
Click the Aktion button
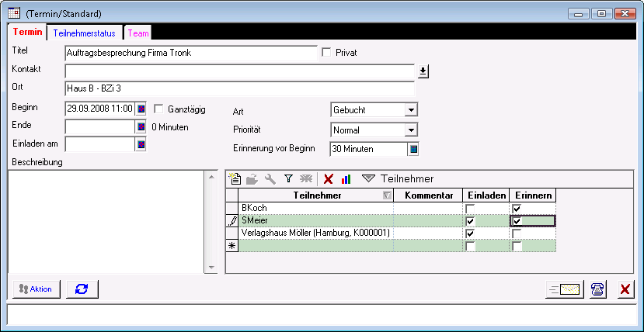pyautogui.click(x=37, y=289)
